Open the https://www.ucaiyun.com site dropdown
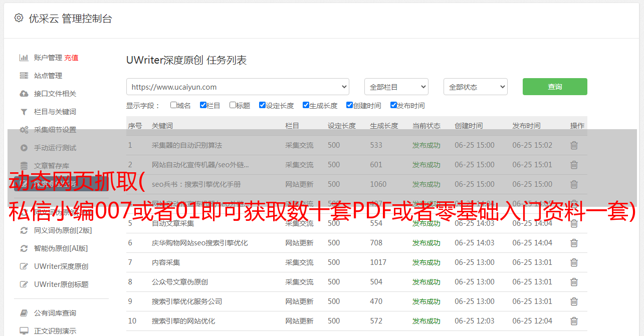 click(x=238, y=87)
